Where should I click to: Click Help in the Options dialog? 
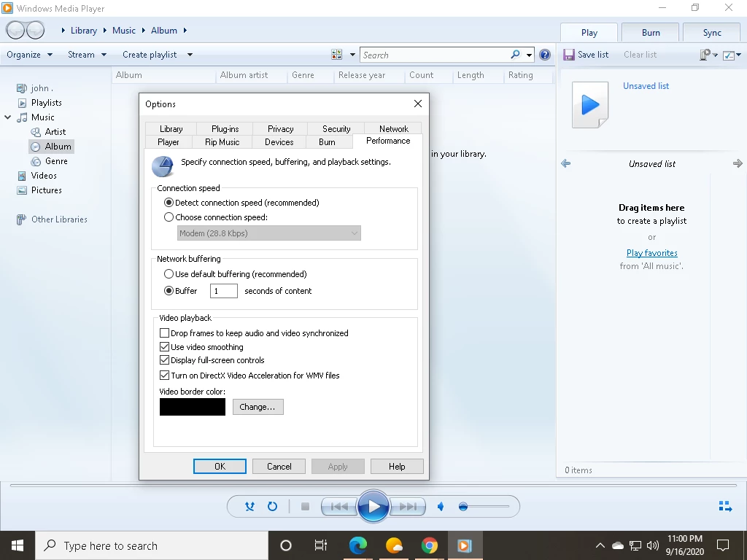coord(397,467)
